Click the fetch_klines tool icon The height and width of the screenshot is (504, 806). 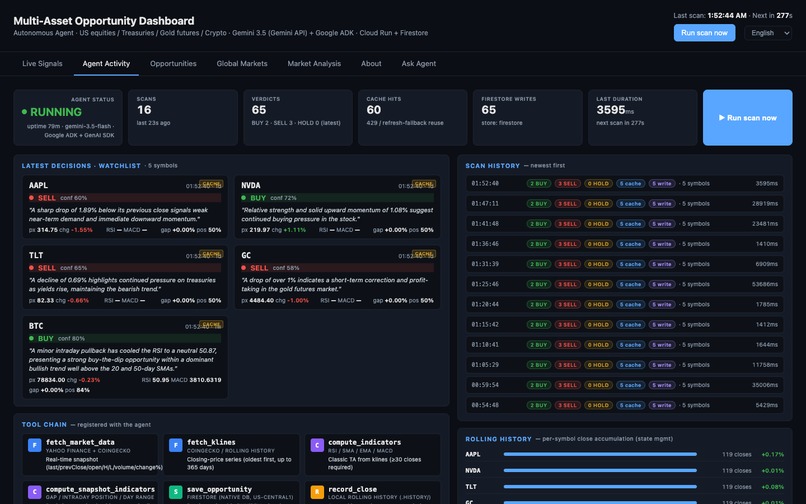pos(176,445)
